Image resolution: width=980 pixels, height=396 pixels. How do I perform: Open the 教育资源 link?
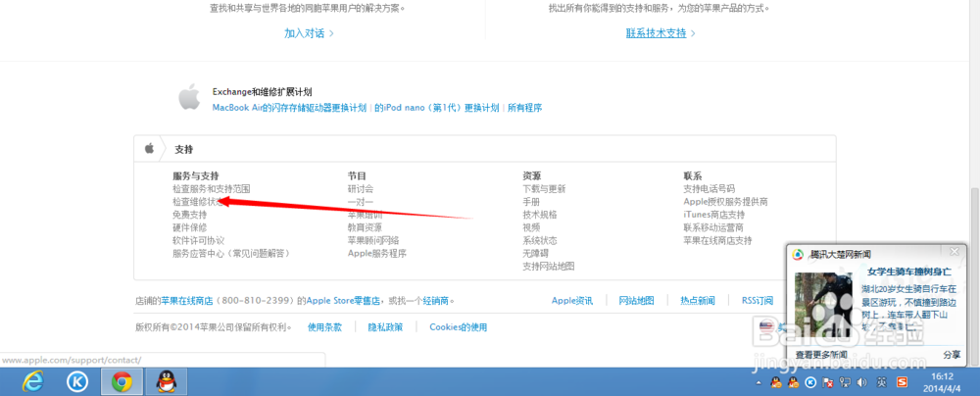tap(365, 227)
